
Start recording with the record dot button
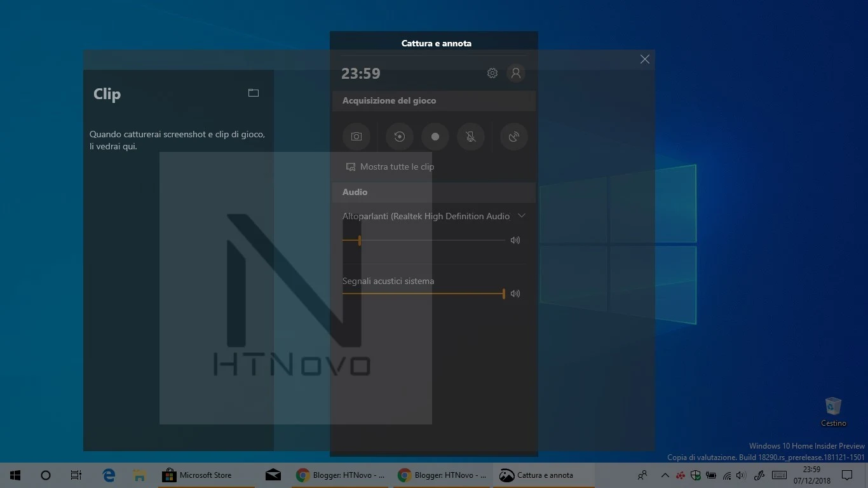(x=435, y=137)
